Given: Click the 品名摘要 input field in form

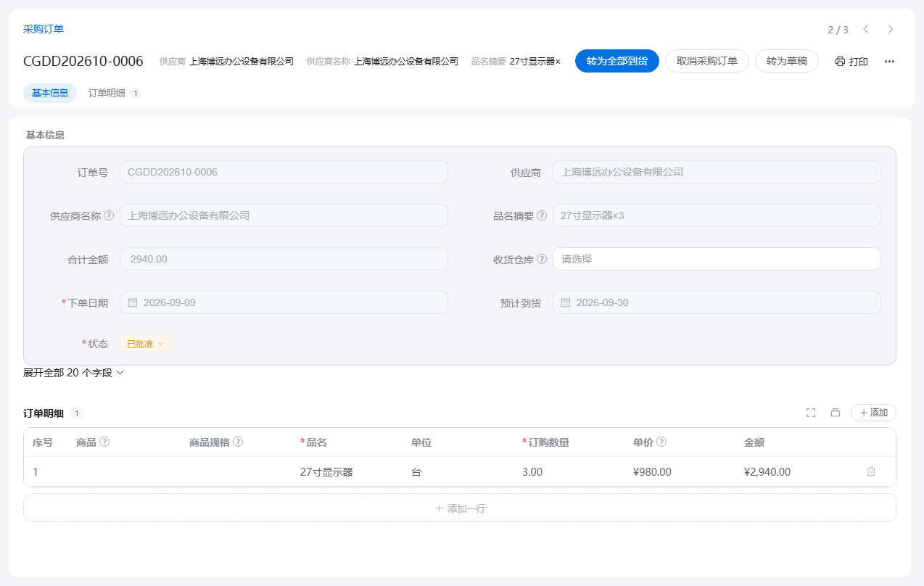Looking at the screenshot, I should [x=717, y=215].
